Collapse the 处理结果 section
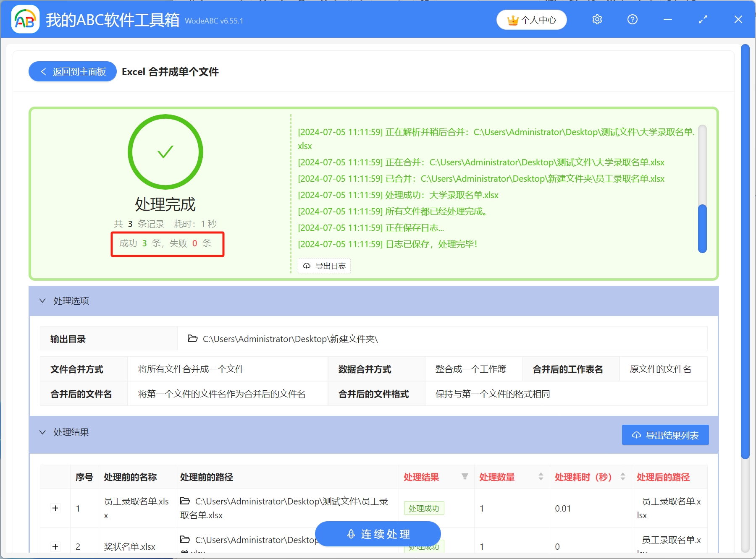 pos(42,432)
